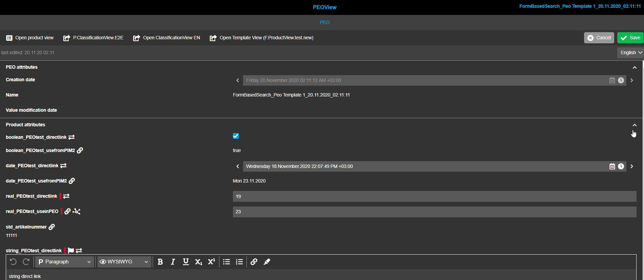This screenshot has width=644, height=280.
Task: Click the FormBasedSearch_Peo Template title in the header
Action: (580, 6)
